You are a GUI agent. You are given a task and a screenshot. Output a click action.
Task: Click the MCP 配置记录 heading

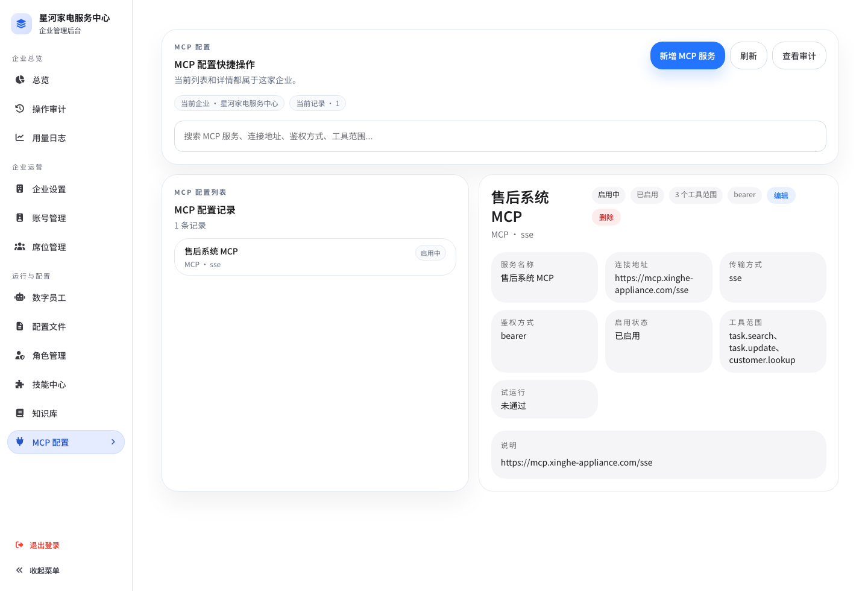[x=205, y=210]
